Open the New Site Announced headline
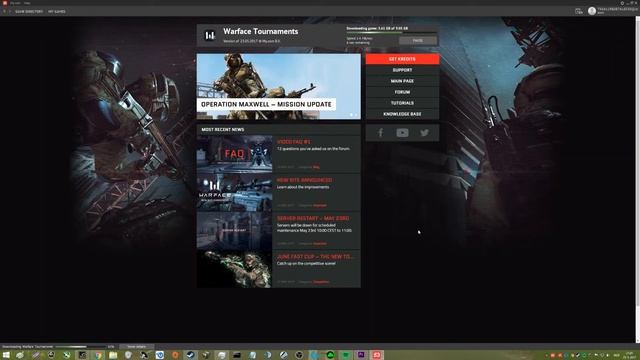The image size is (640, 360). (304, 180)
